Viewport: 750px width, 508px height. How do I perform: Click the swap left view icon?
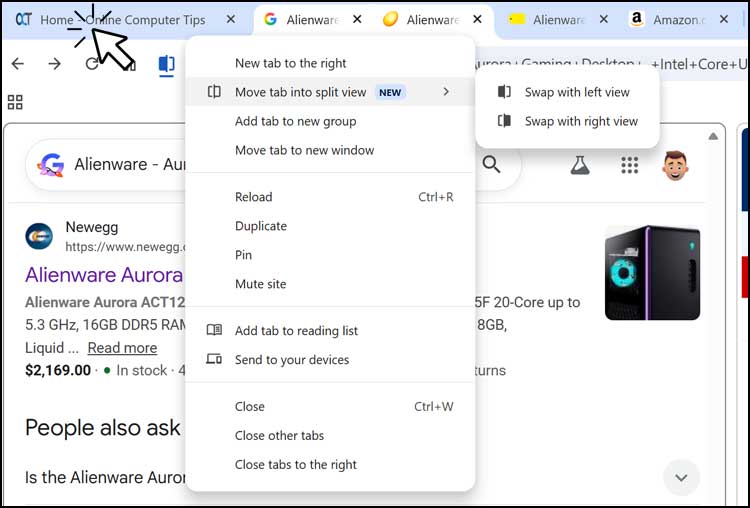[x=504, y=91]
